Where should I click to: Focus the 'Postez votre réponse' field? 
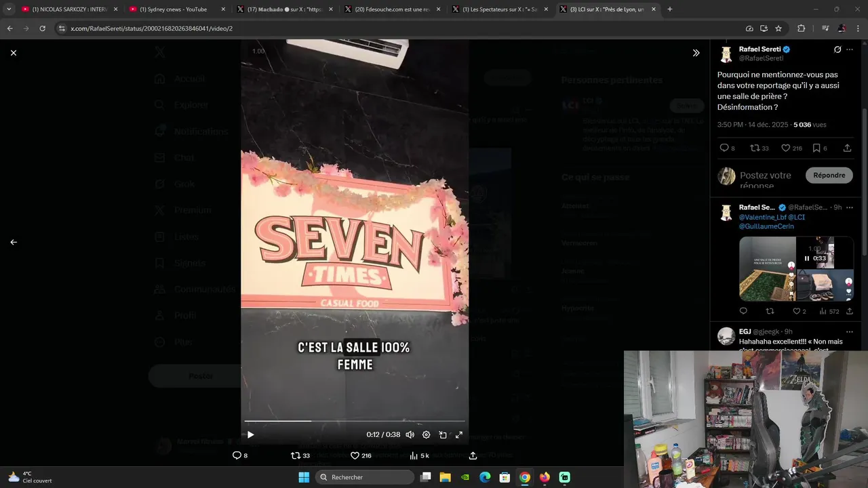[766, 180]
